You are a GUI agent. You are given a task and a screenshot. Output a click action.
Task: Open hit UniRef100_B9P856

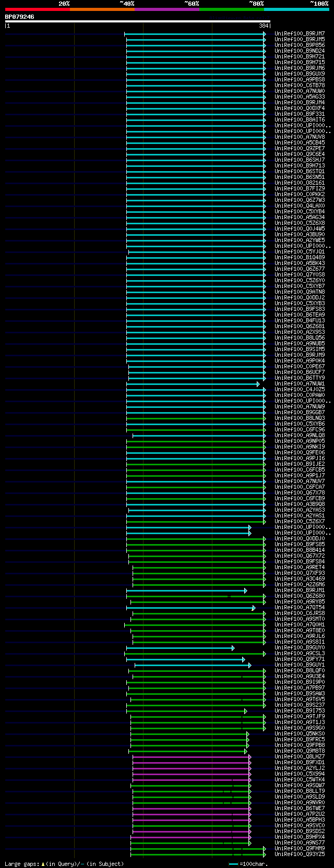[x=300, y=45]
